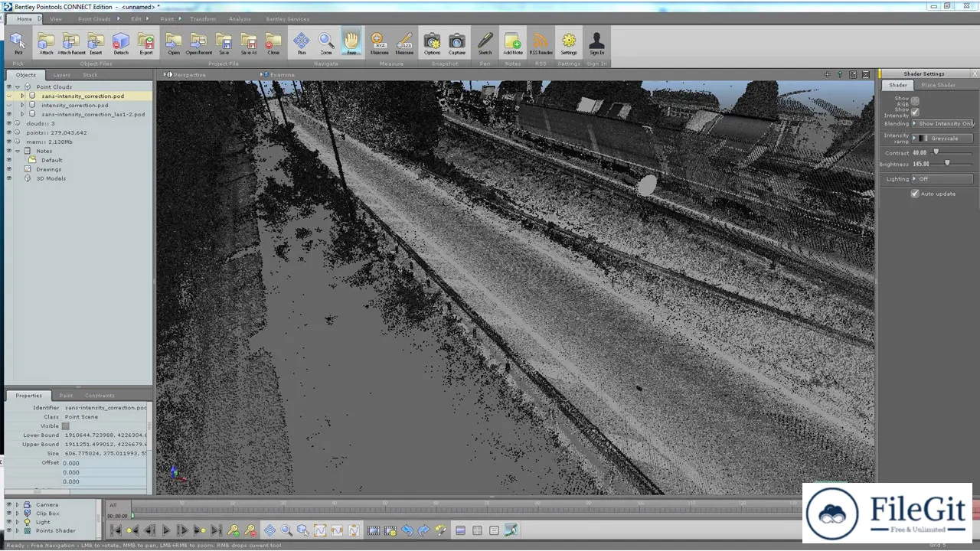The image size is (980, 551).
Task: Toggle visibility eye of Point Clouds
Action: click(x=9, y=86)
